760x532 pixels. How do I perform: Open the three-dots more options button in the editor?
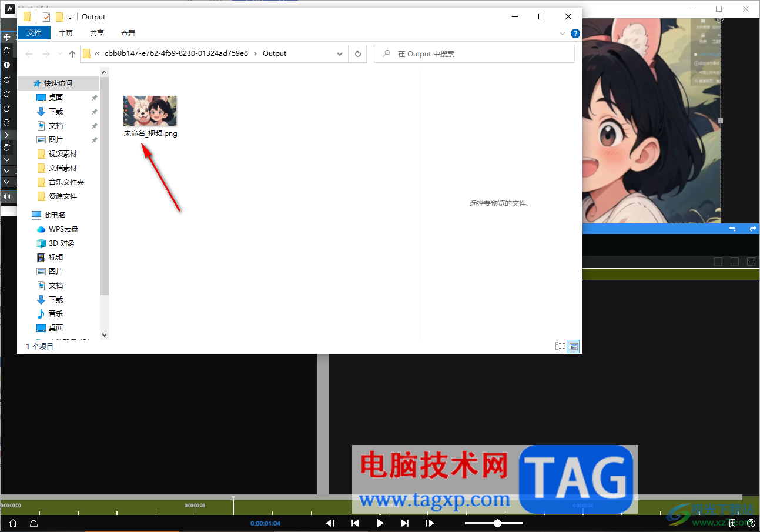[751, 262]
